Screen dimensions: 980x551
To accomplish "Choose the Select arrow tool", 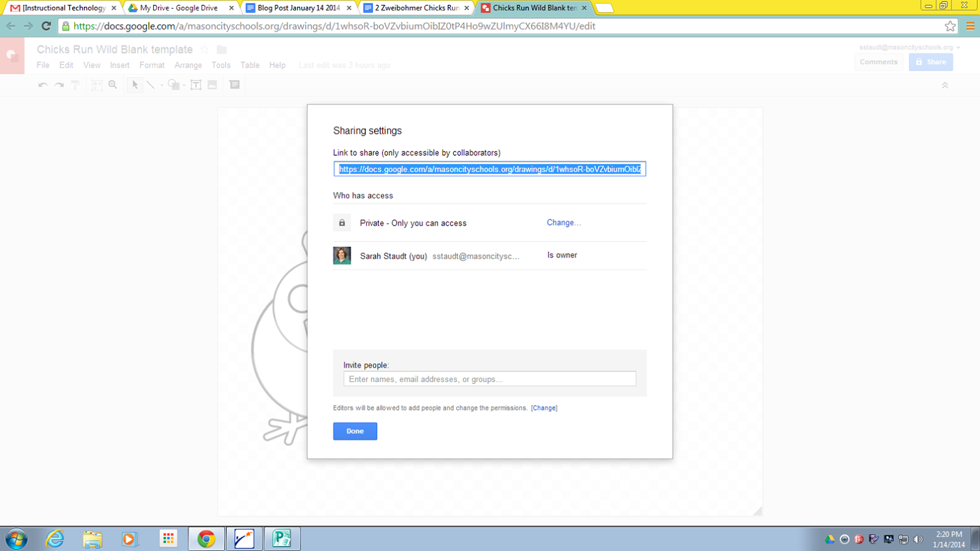I will [x=135, y=85].
